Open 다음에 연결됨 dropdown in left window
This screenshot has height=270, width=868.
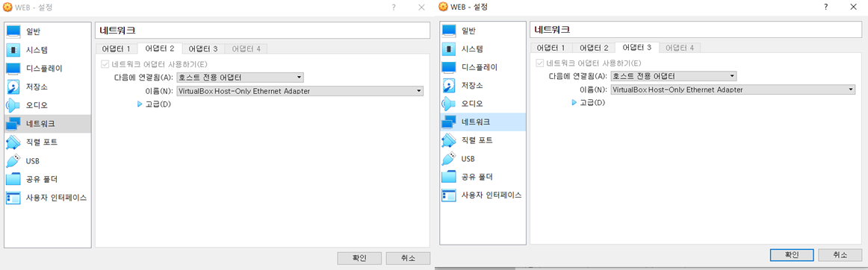tap(240, 78)
